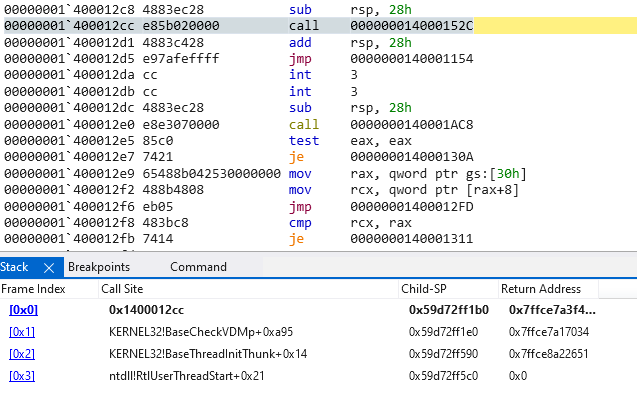Click return address 0x7ffce8a22651
Screen dimensions: 637x408
pos(549,354)
